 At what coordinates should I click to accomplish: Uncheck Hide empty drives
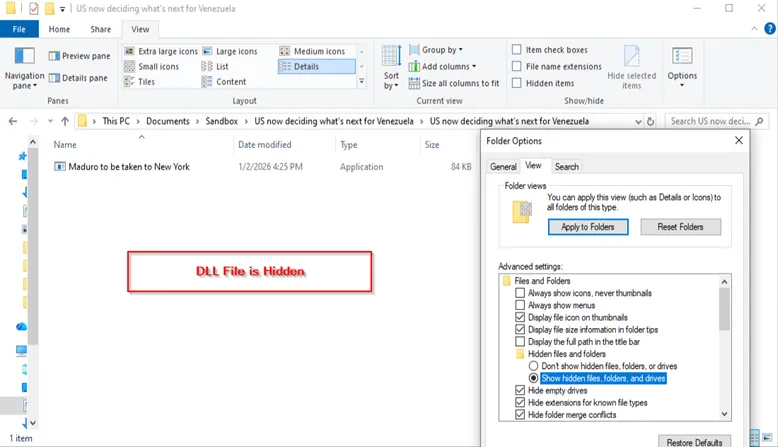pos(519,390)
